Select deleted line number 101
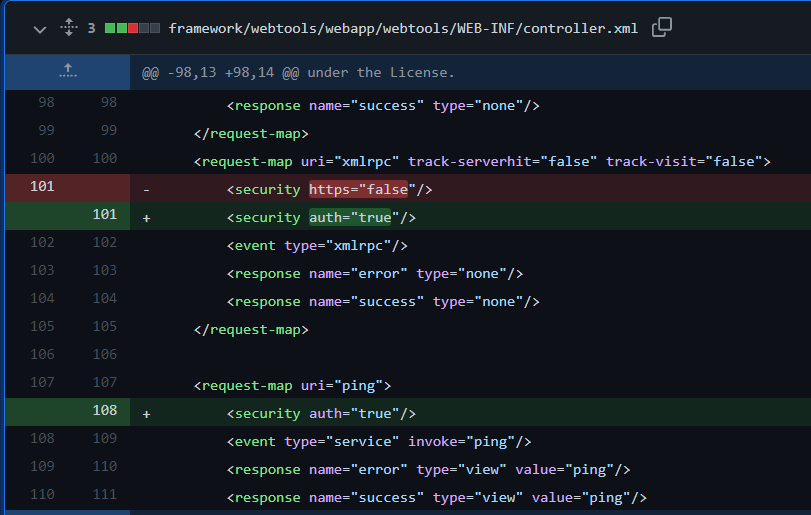811x515 pixels. point(42,186)
